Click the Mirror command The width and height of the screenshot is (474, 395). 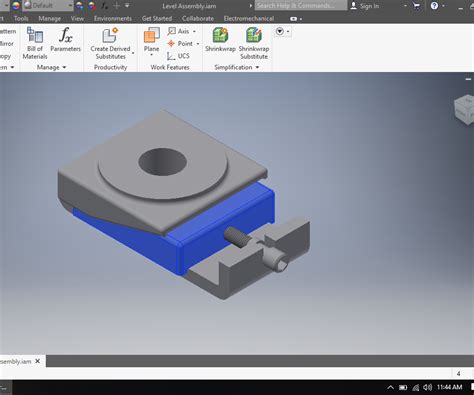tap(7, 44)
